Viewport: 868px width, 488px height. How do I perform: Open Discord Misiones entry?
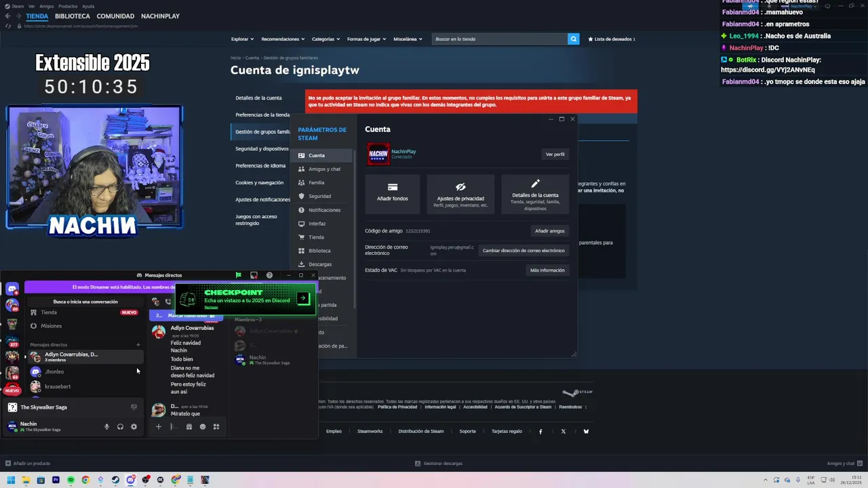(85, 326)
